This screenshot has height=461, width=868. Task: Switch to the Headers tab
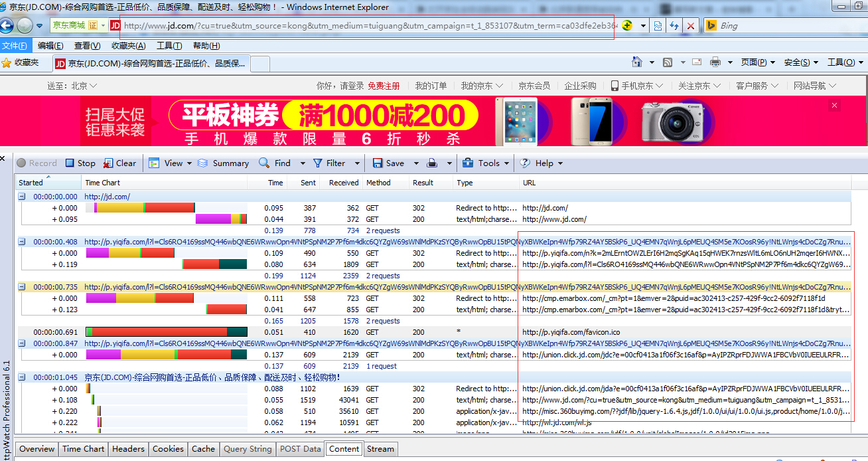128,449
